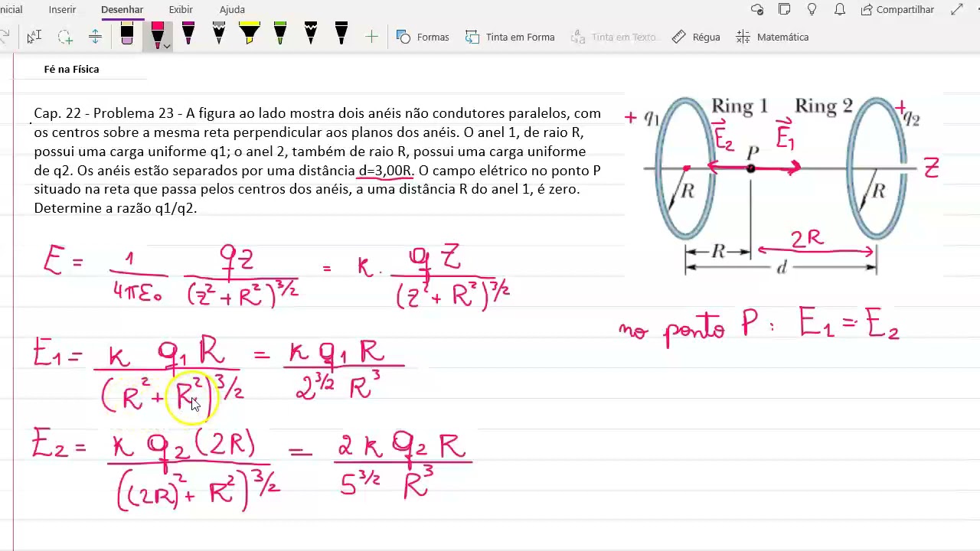
Task: Click the lightbulb tips icon
Action: coord(812,10)
